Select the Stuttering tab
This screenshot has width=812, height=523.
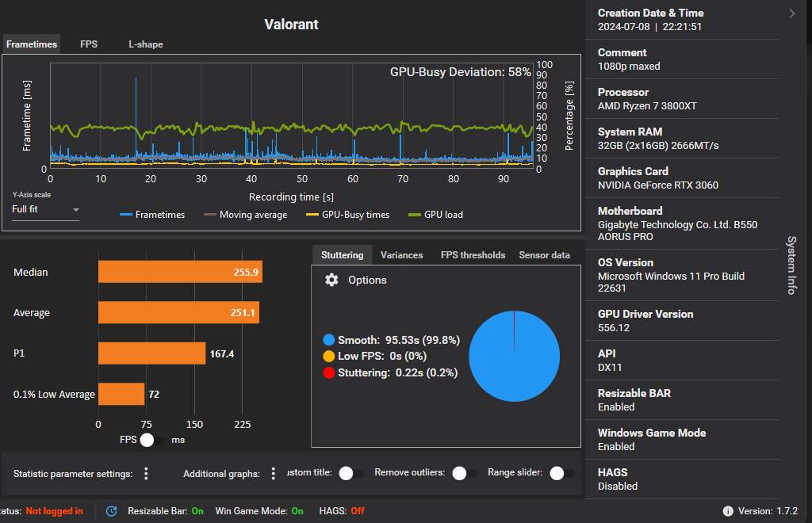(343, 255)
